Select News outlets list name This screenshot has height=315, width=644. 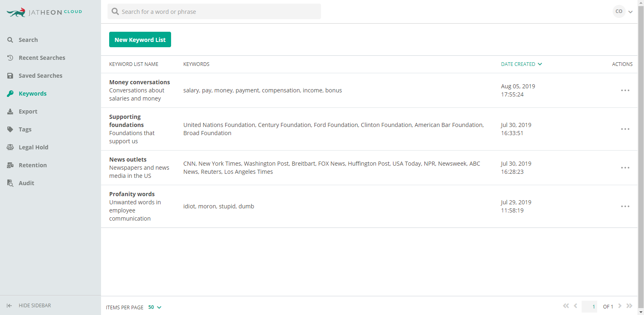point(128,160)
